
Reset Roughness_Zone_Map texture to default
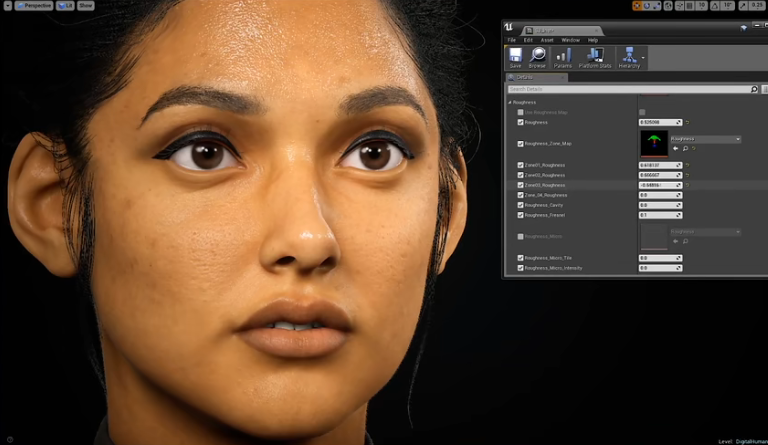pyautogui.click(x=694, y=148)
